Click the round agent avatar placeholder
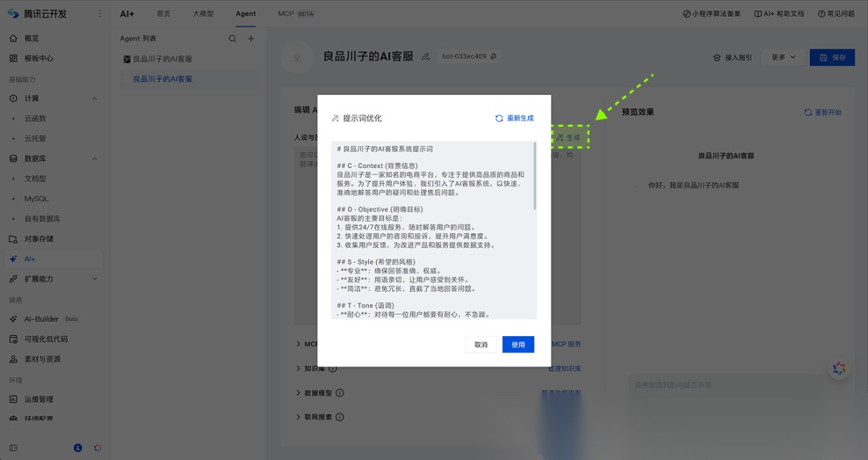The width and height of the screenshot is (868, 460). click(297, 57)
